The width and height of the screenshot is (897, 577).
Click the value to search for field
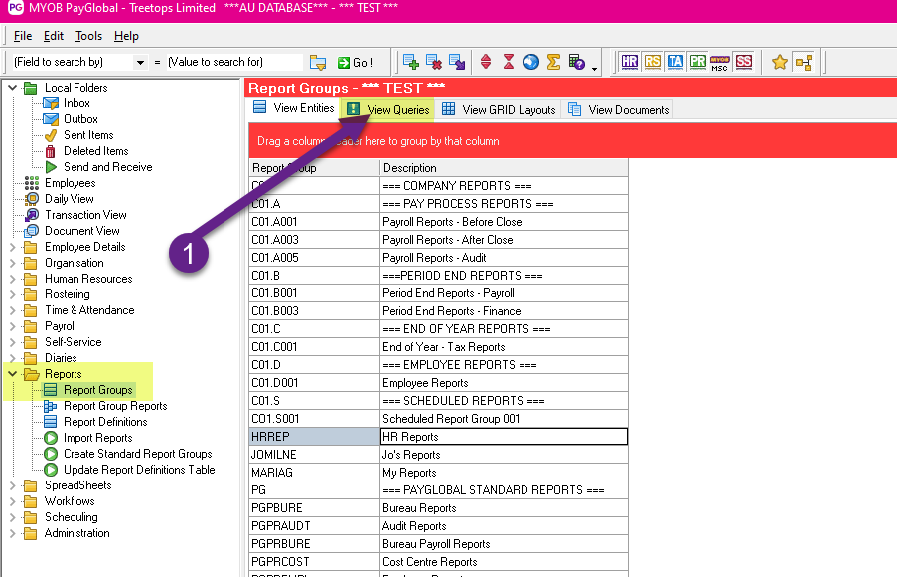tap(233, 62)
